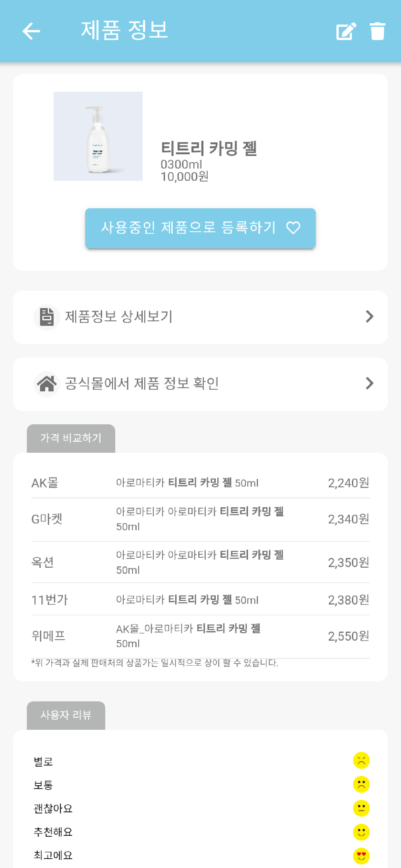Expand 공식몰에서 제품 정보 확인 chevron
Image resolution: width=401 pixels, height=868 pixels.
(370, 383)
